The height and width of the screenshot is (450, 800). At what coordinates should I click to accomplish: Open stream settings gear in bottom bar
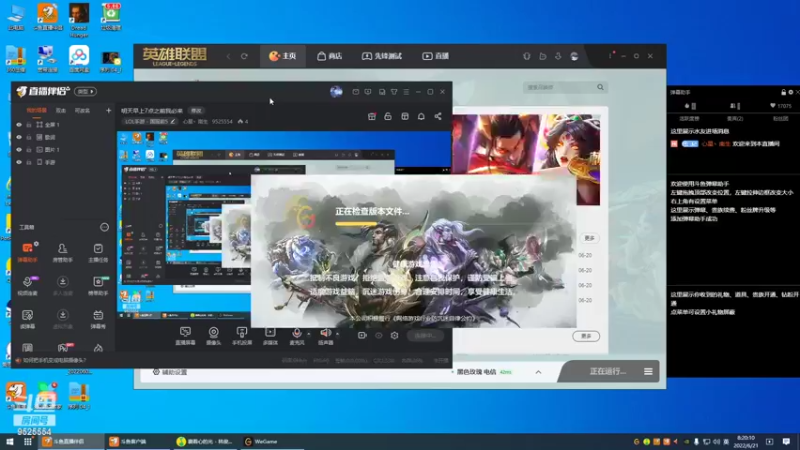[x=394, y=335]
